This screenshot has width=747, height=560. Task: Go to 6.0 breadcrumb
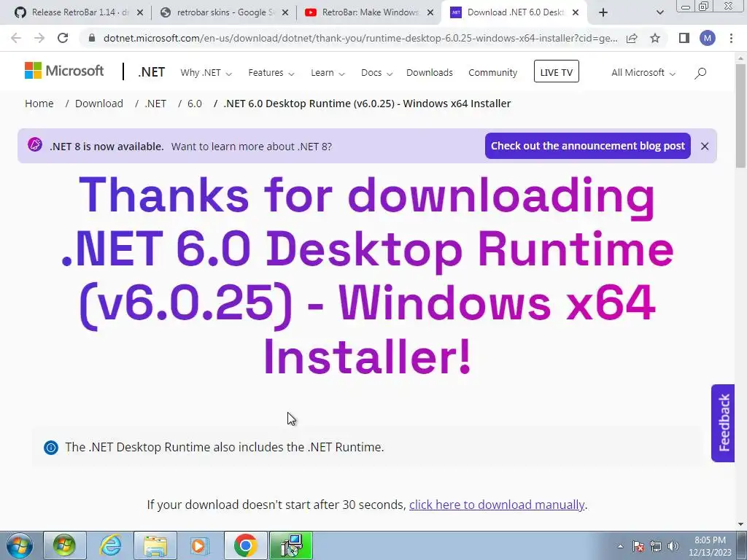click(194, 104)
